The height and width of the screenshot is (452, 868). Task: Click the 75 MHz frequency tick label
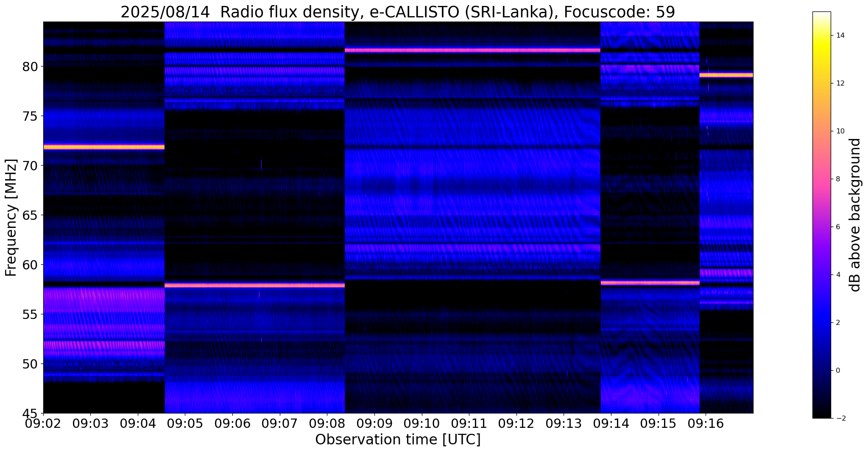(30, 116)
